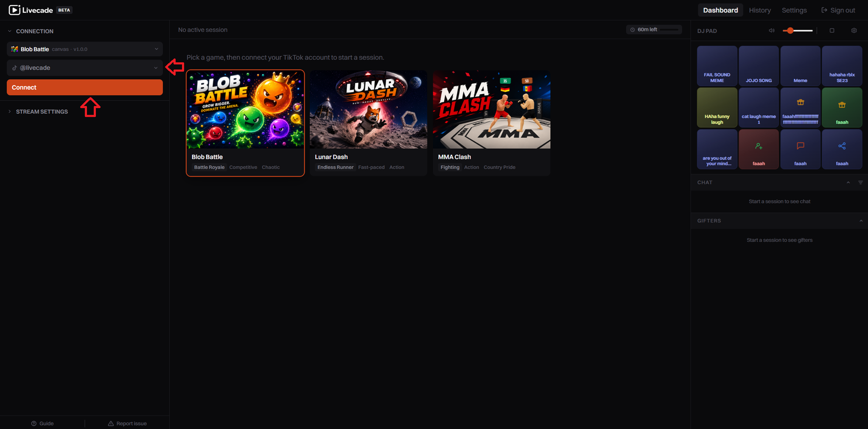Click the 60m left timer
The width and height of the screenshot is (868, 429).
[x=654, y=30]
